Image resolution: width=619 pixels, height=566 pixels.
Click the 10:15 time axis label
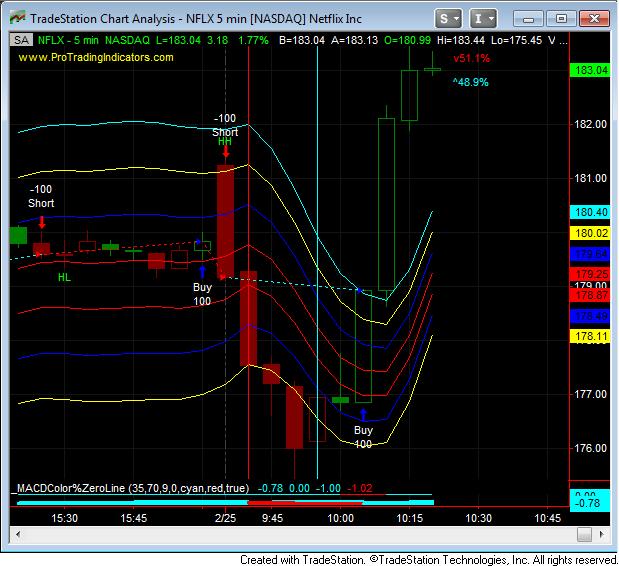tap(409, 518)
